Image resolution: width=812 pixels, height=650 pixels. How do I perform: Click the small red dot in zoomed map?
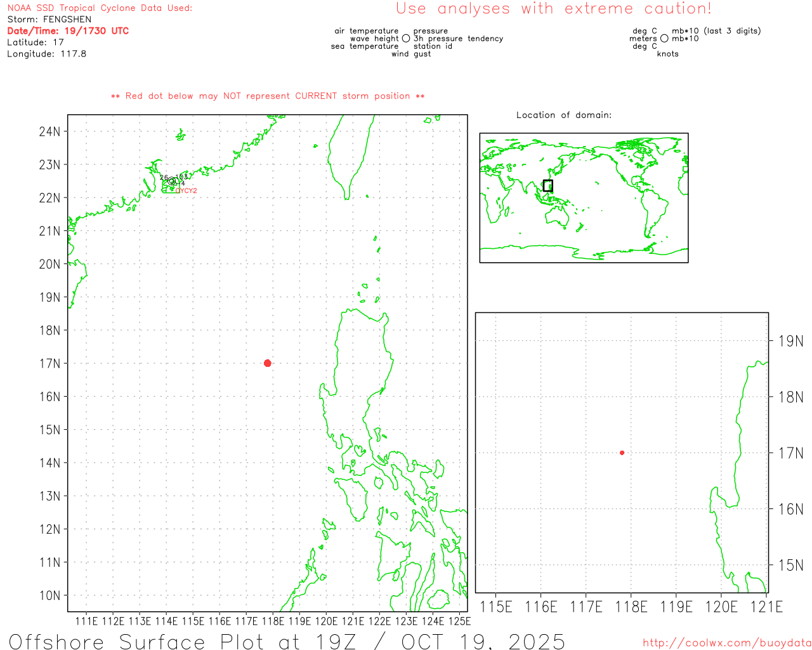click(622, 453)
